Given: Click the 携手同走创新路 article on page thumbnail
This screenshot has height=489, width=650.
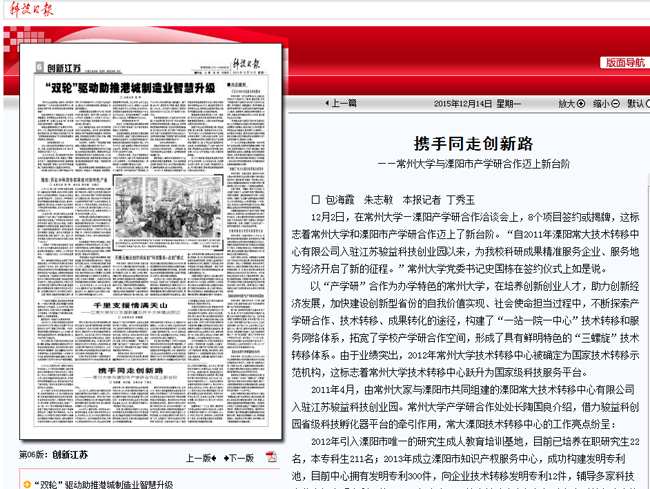Looking at the screenshot, I should 120,371.
